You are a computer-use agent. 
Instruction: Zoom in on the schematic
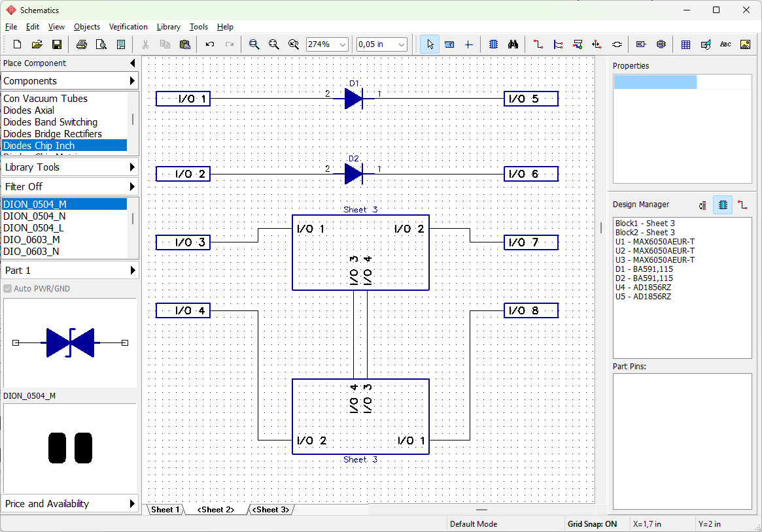(x=254, y=44)
